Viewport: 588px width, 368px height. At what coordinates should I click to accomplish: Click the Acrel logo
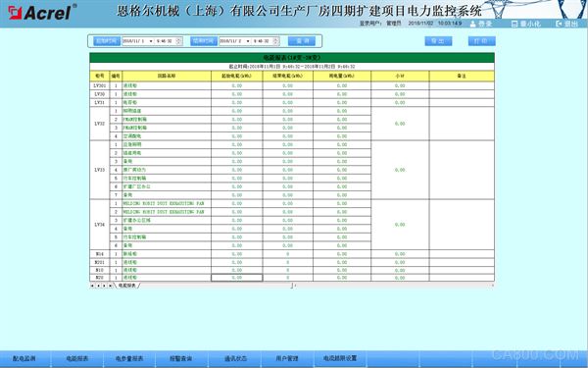tap(42, 13)
